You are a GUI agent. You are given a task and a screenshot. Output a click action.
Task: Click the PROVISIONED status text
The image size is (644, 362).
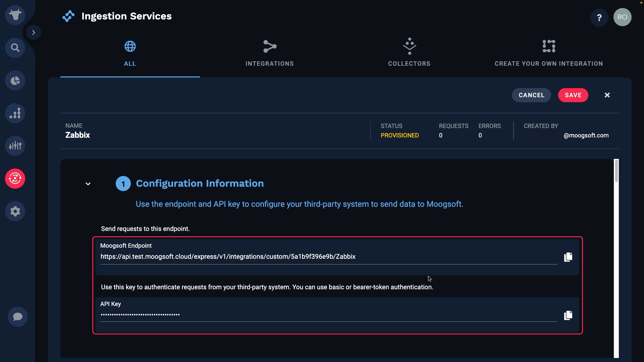[x=399, y=135]
